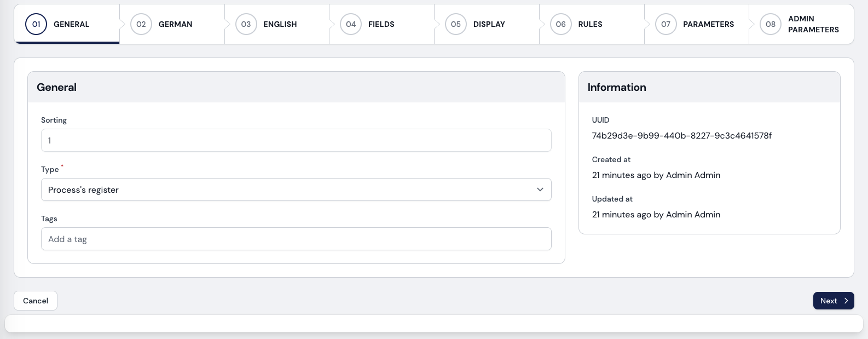Click the step 05 circle icon
The image size is (868, 339).
[x=456, y=24]
